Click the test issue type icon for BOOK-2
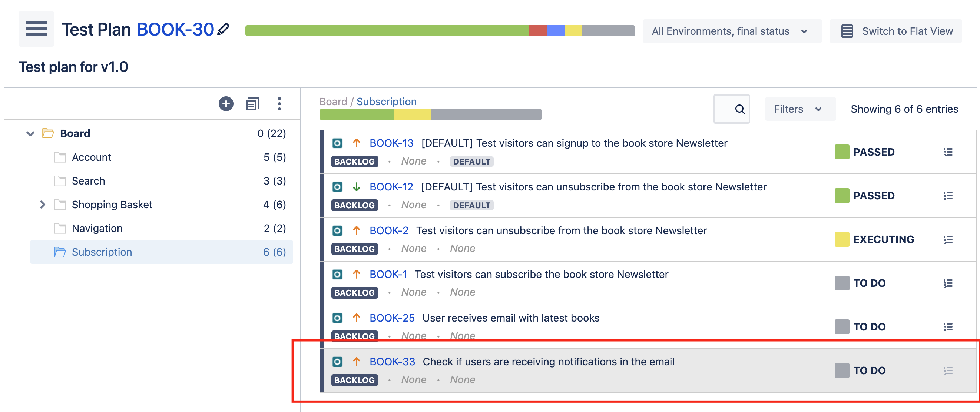Image resolution: width=980 pixels, height=412 pixels. pos(337,231)
